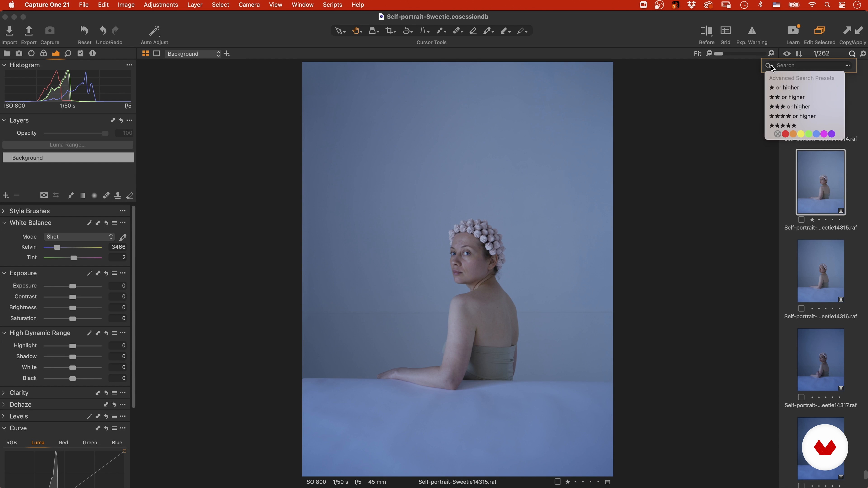Select thumbnail Self-portrait 14316
Viewport: 868px width, 488px height.
pos(821,271)
